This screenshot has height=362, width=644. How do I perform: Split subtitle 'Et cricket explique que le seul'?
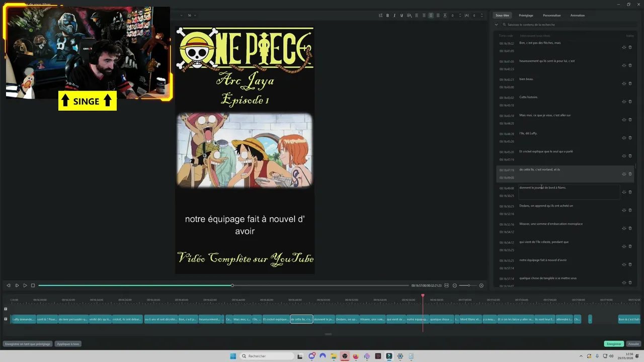[x=624, y=156]
